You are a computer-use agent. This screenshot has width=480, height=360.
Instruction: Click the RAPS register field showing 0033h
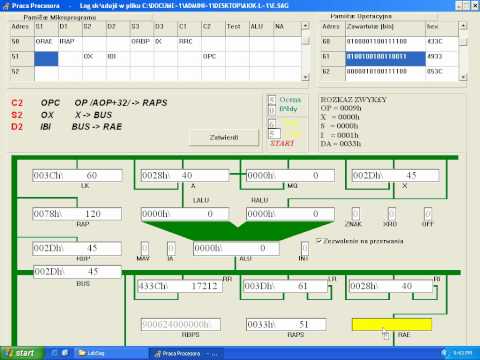pos(286,324)
